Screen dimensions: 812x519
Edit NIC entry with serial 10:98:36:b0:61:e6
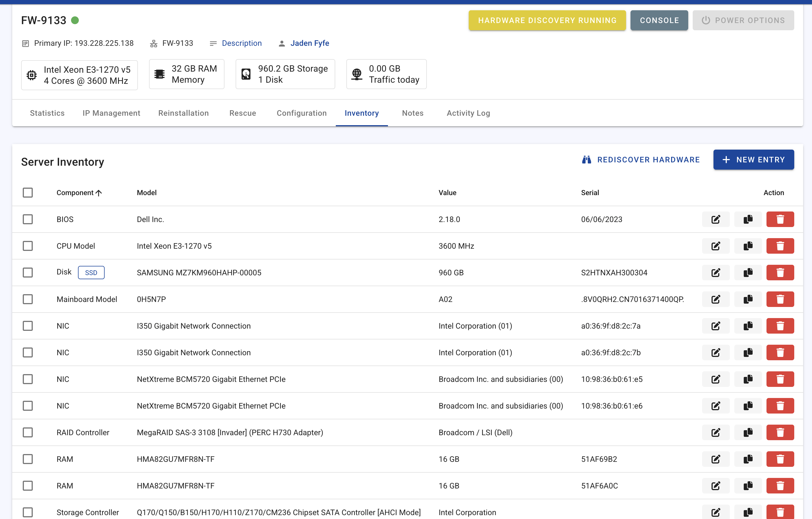click(x=715, y=406)
